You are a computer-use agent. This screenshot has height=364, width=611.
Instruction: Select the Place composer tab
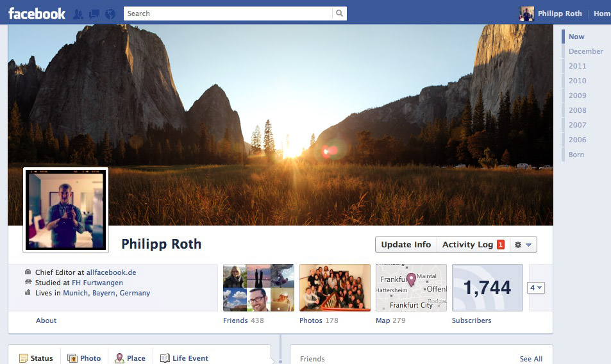click(130, 358)
